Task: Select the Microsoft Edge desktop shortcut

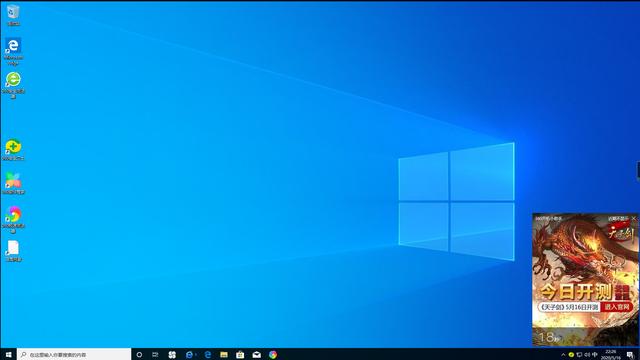Action: coord(13,51)
